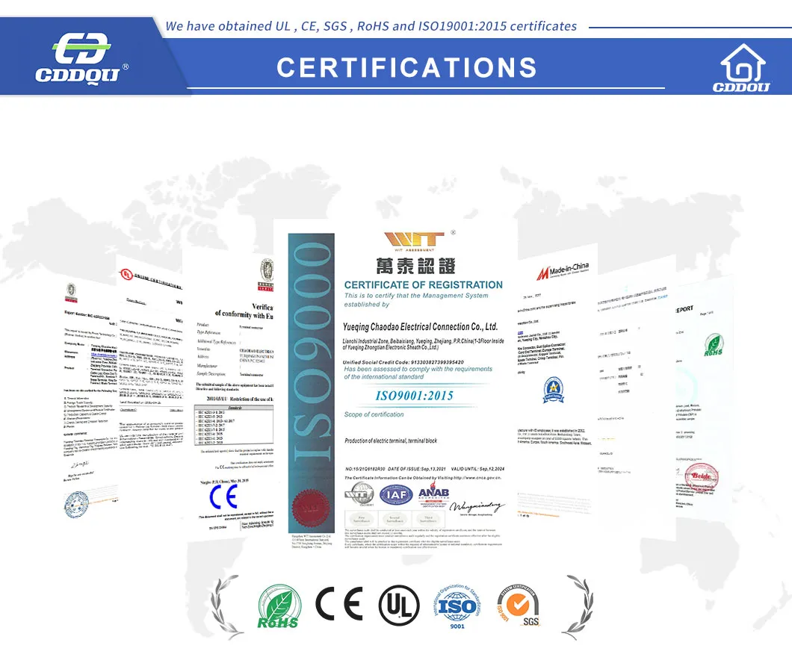Click the blue CE mark on document
The height and width of the screenshot is (672, 792).
pyautogui.click(x=223, y=497)
